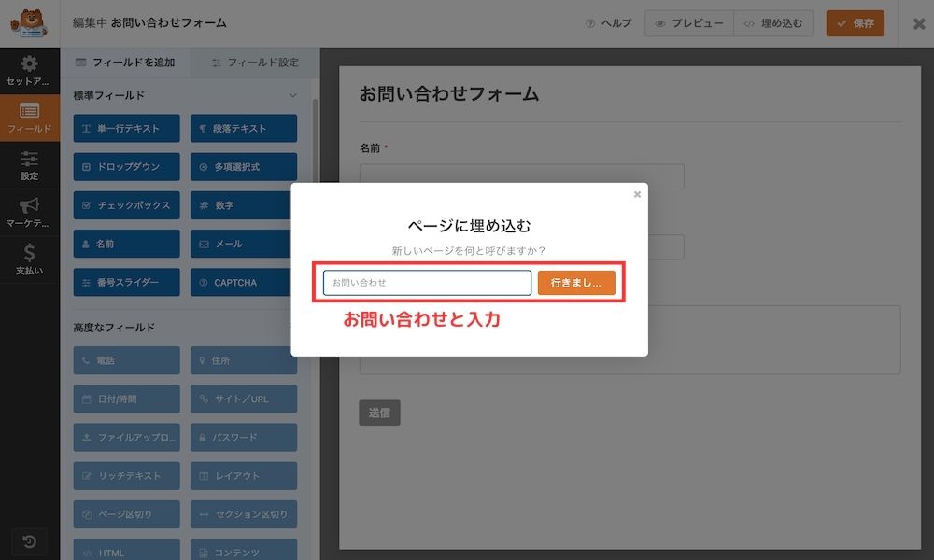Add a リッチテキスト field
Image resolution: width=934 pixels, height=560 pixels.
126,476
